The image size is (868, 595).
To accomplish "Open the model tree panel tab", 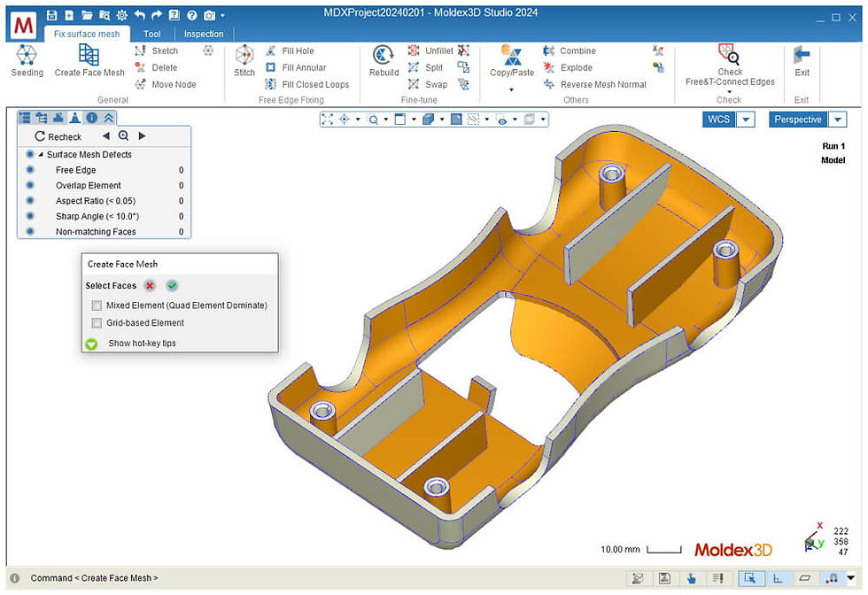I will coord(42,118).
